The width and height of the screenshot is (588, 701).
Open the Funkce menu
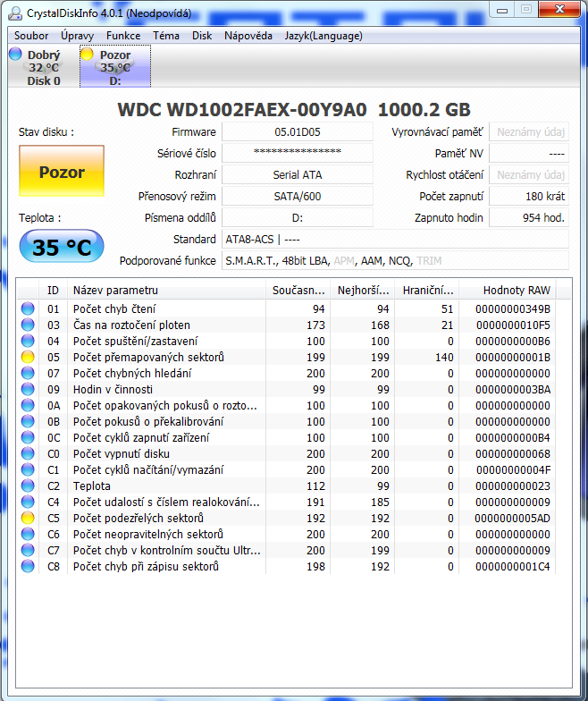click(123, 36)
